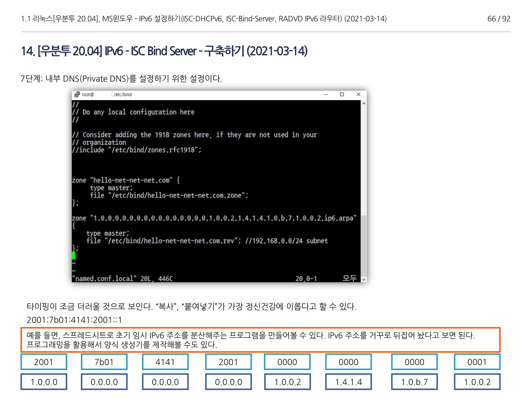Click the blue box labeled 1.0.b.7
Image resolution: width=532 pixels, height=399 pixels.
point(414,382)
